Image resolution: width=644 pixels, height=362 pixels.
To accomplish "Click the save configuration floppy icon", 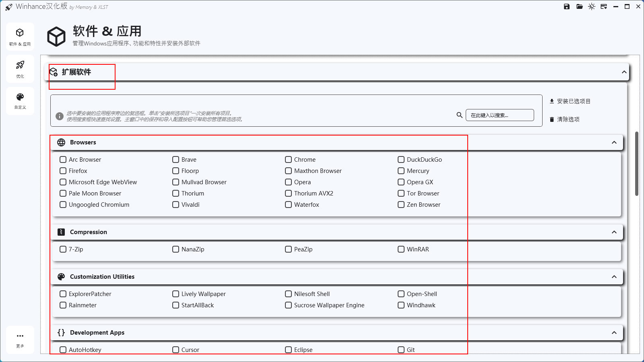I will point(567,6).
